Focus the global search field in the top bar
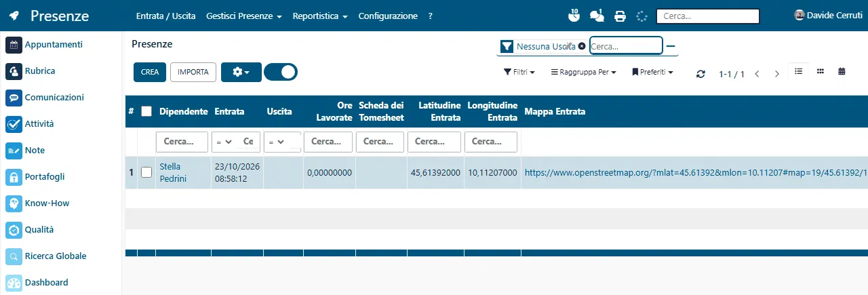Image resolution: width=868 pixels, height=295 pixels. [708, 16]
